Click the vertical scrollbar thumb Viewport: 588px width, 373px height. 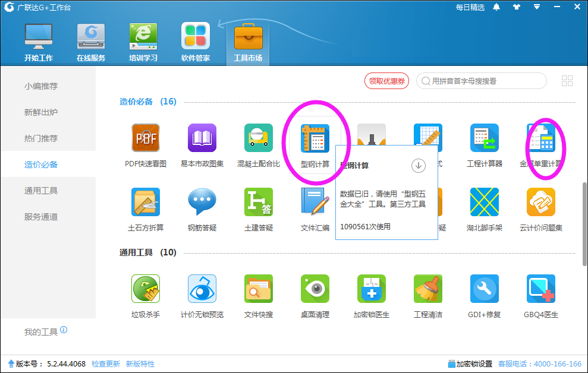[x=584, y=224]
